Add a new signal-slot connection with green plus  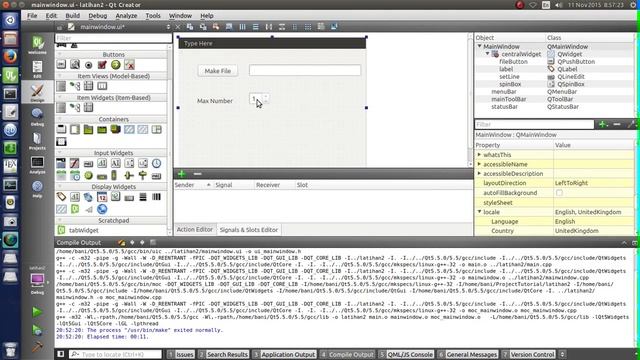182,174
